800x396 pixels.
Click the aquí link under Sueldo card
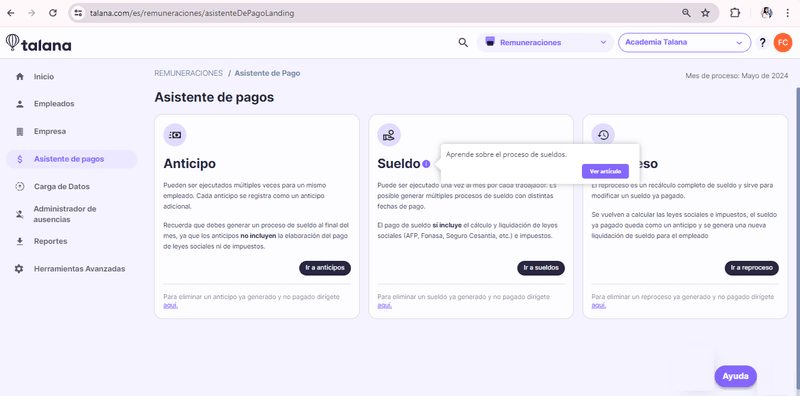coord(384,305)
